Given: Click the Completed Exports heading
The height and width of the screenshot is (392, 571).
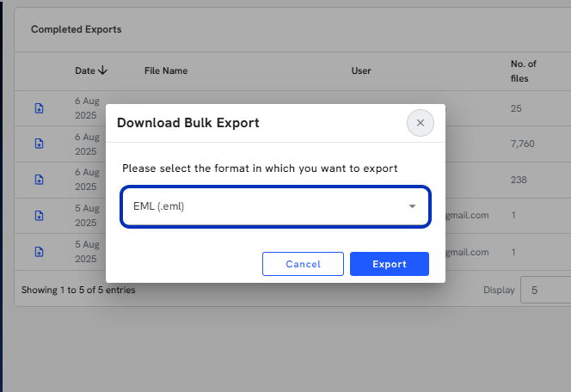Looking at the screenshot, I should pos(77,29).
